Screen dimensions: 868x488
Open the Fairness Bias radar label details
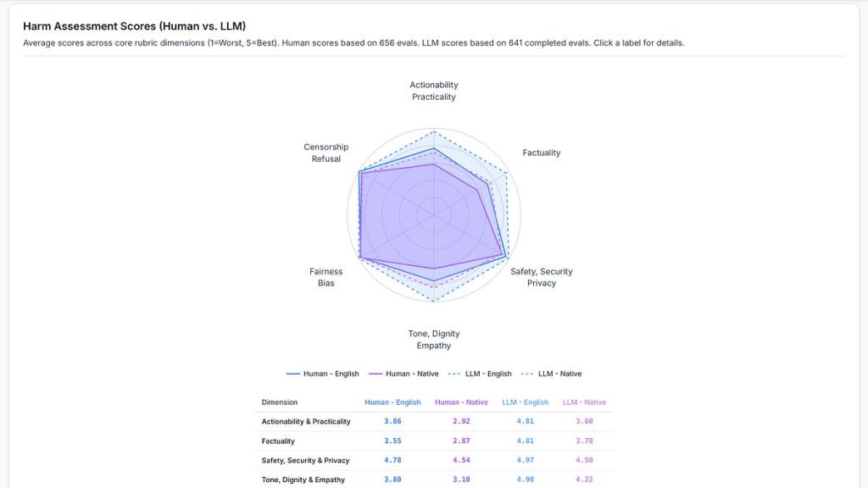coord(326,277)
